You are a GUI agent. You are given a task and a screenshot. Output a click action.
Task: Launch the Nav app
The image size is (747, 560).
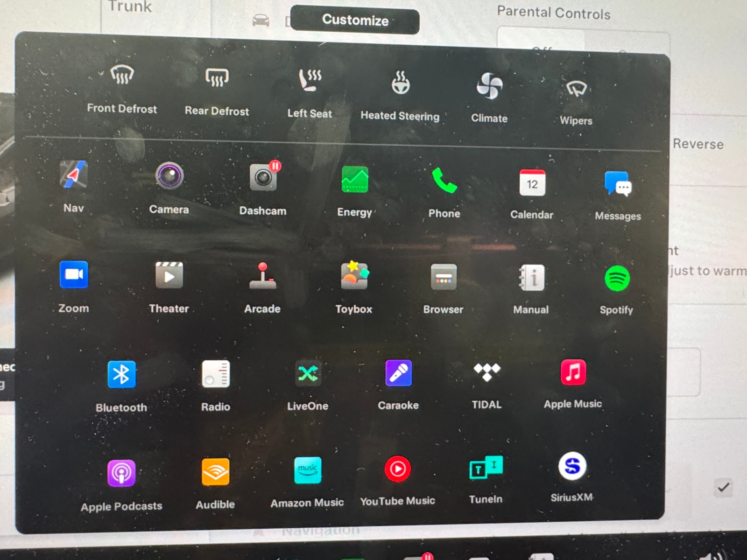(74, 187)
